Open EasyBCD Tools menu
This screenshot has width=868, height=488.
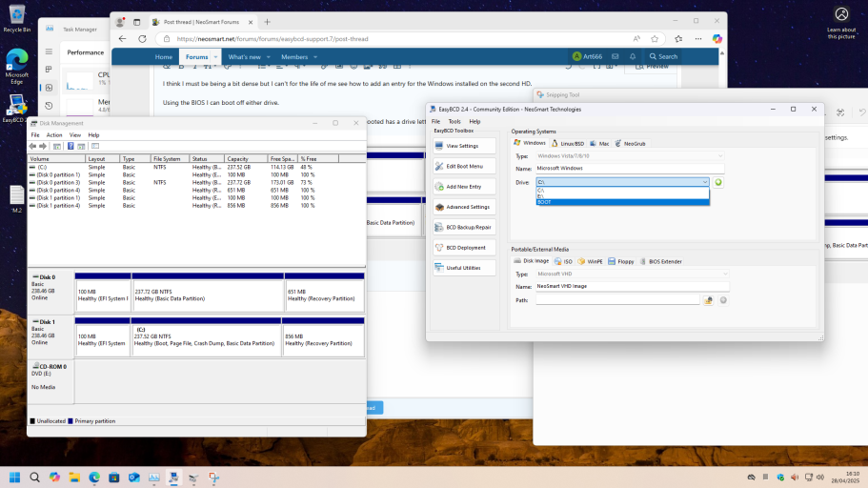(x=454, y=121)
